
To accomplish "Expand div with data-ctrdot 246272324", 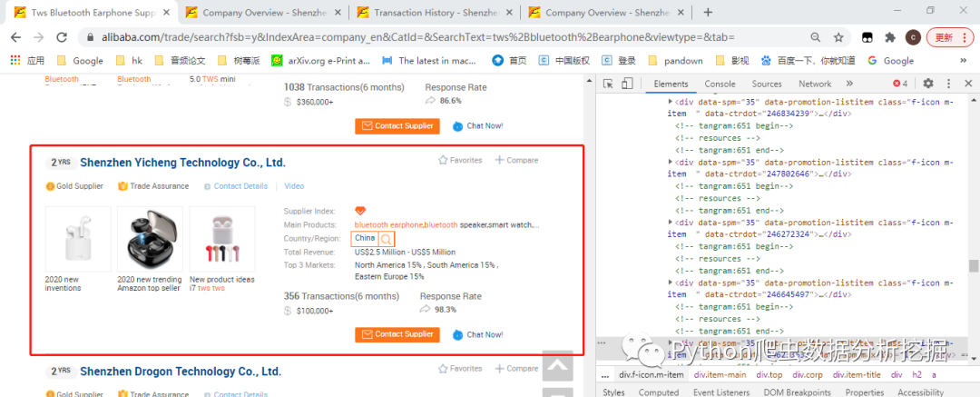I will [671, 223].
